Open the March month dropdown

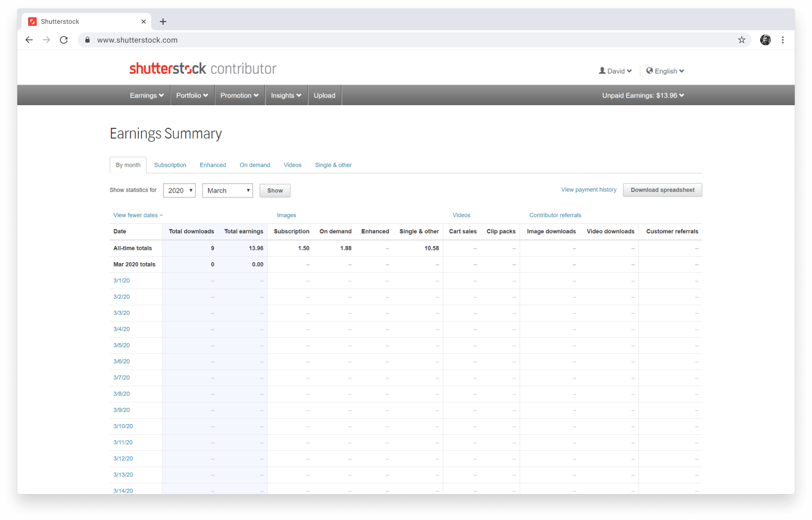pos(227,190)
